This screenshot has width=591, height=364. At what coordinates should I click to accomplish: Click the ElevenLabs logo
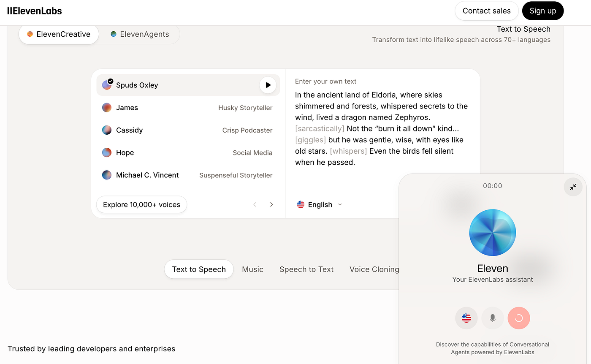(x=35, y=11)
